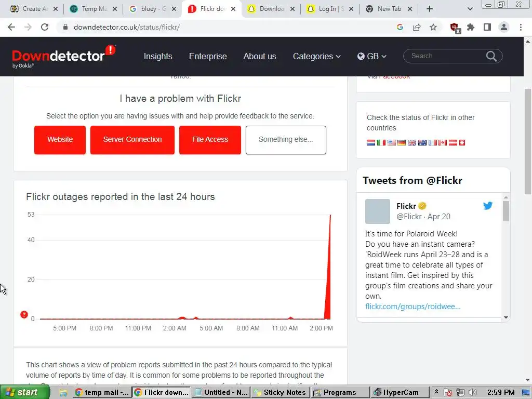The image size is (532, 399).
Task: Open the uBlock Origin extension icon
Action: tap(455, 28)
